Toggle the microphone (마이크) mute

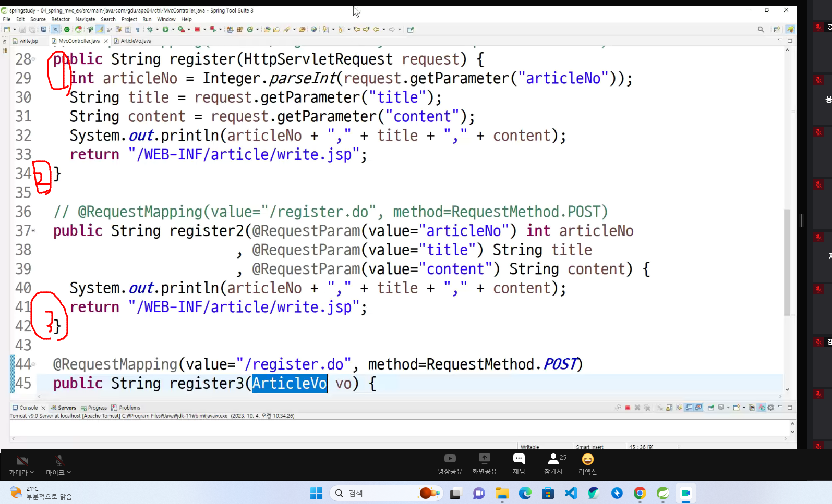click(59, 460)
